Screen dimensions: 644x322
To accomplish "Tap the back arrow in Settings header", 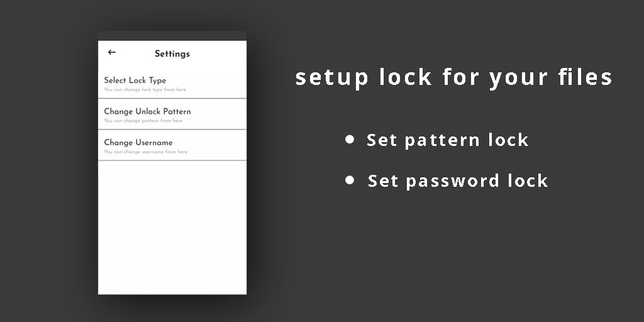I will [x=112, y=53].
